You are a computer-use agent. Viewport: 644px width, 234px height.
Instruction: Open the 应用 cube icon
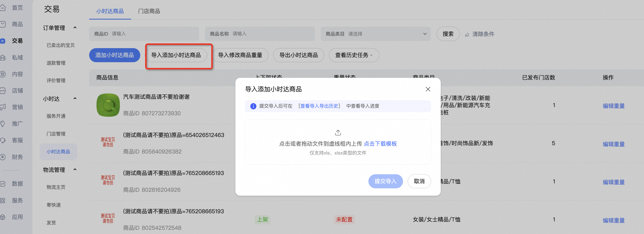click(2, 217)
